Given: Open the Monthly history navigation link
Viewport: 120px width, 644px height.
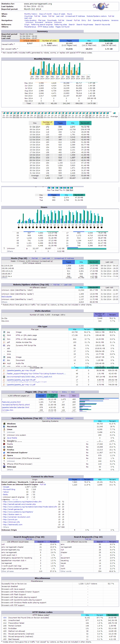Looking at the screenshot, I should tap(31, 14).
